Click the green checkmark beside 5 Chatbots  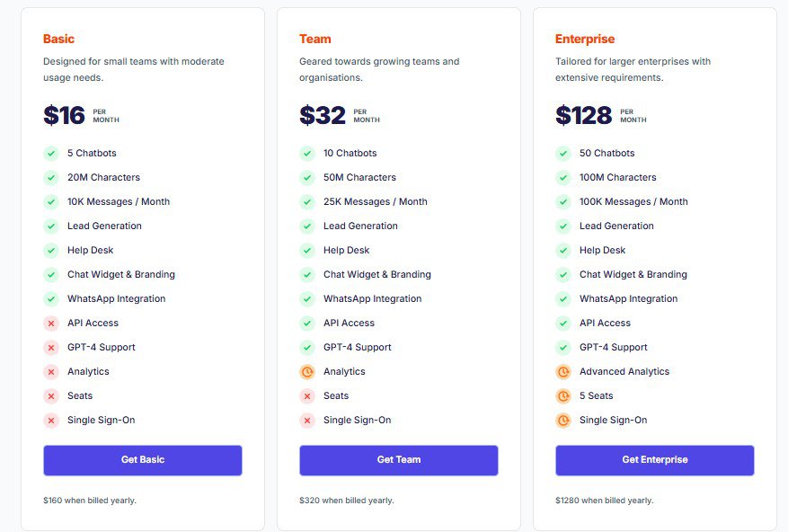point(51,153)
